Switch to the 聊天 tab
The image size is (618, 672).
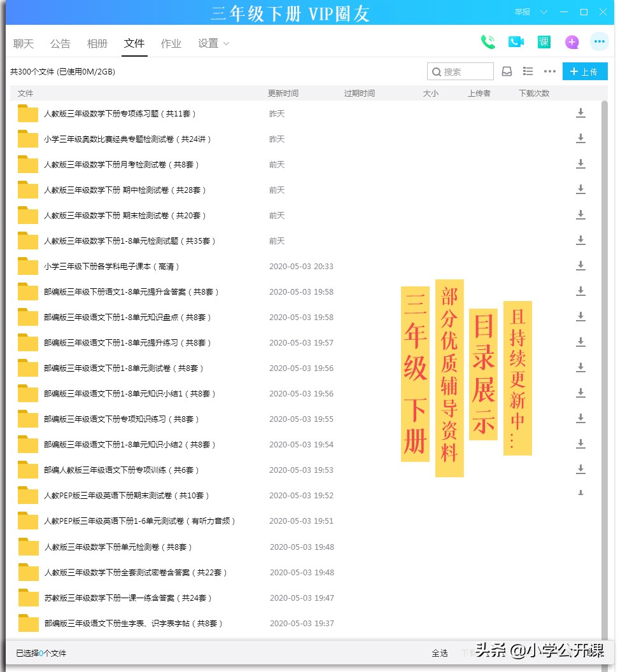click(23, 43)
